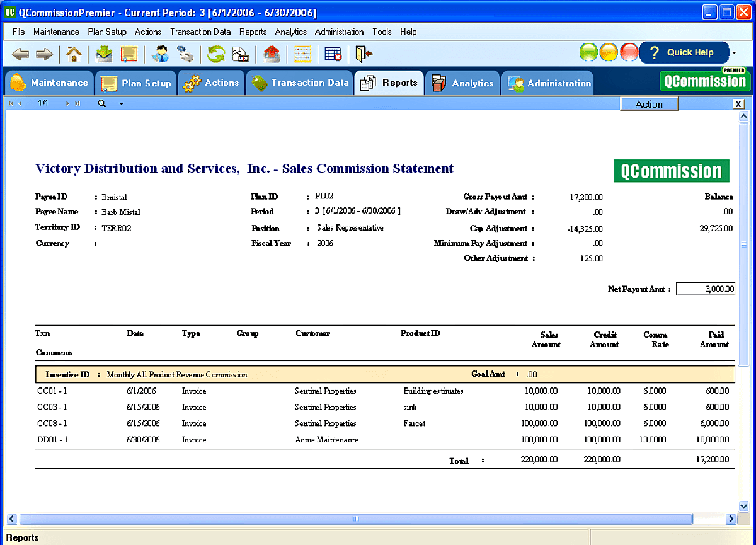The height and width of the screenshot is (545, 756).
Task: Click the green download-tray import icon
Action: tap(104, 54)
